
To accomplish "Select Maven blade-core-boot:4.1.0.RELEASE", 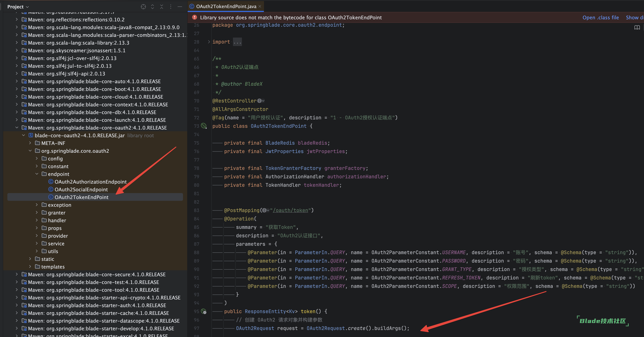I will (94, 89).
